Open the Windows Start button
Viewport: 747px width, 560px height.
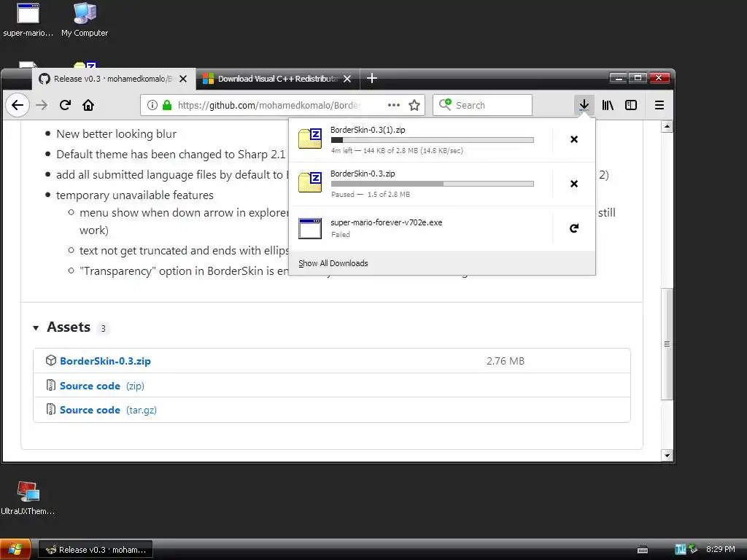[x=16, y=550]
